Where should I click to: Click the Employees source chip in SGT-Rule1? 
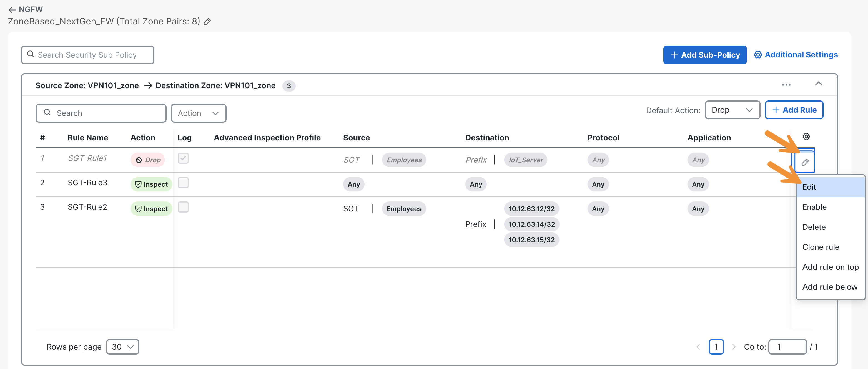click(x=404, y=160)
